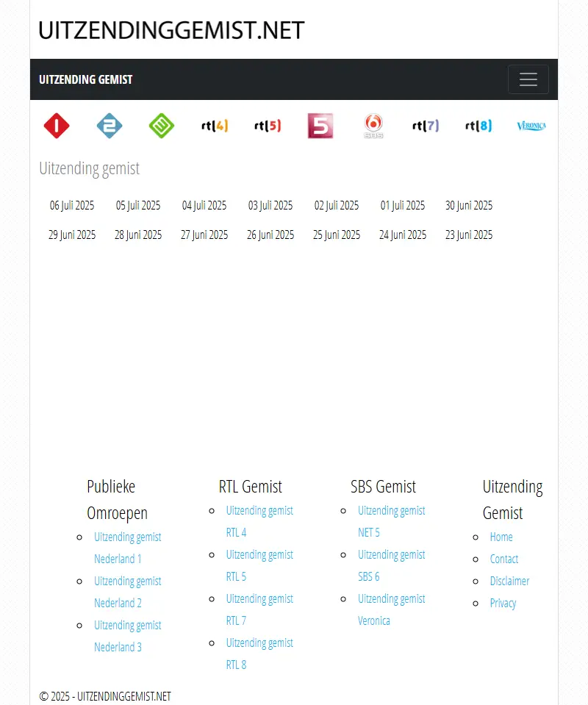Choose date 30 Juni 2025
This screenshot has height=705, width=588.
pyautogui.click(x=469, y=206)
